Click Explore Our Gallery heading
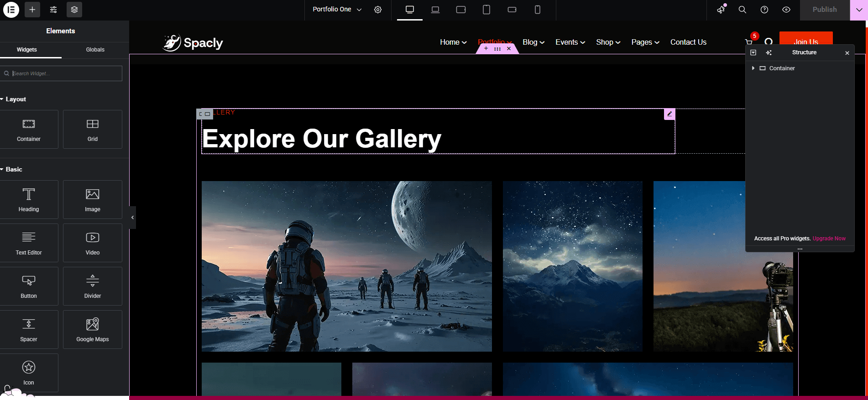This screenshot has width=868, height=400. 322,139
